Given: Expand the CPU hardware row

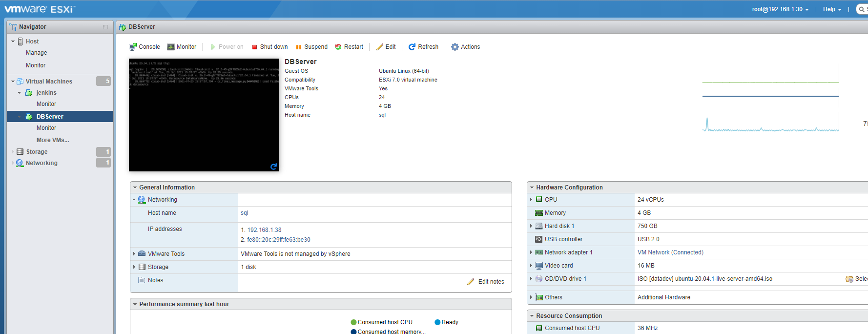Looking at the screenshot, I should [x=531, y=200].
